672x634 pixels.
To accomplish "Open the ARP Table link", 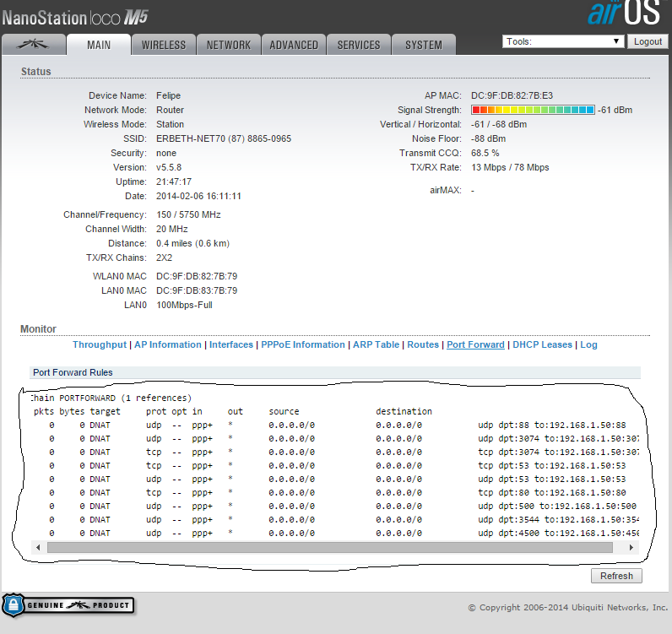I will pos(376,344).
